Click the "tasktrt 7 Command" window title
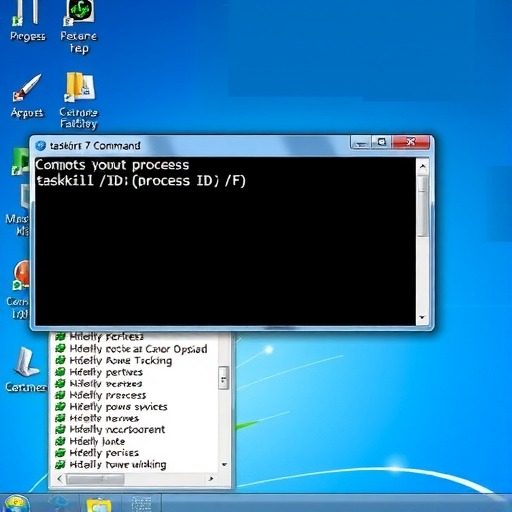 tap(95, 146)
